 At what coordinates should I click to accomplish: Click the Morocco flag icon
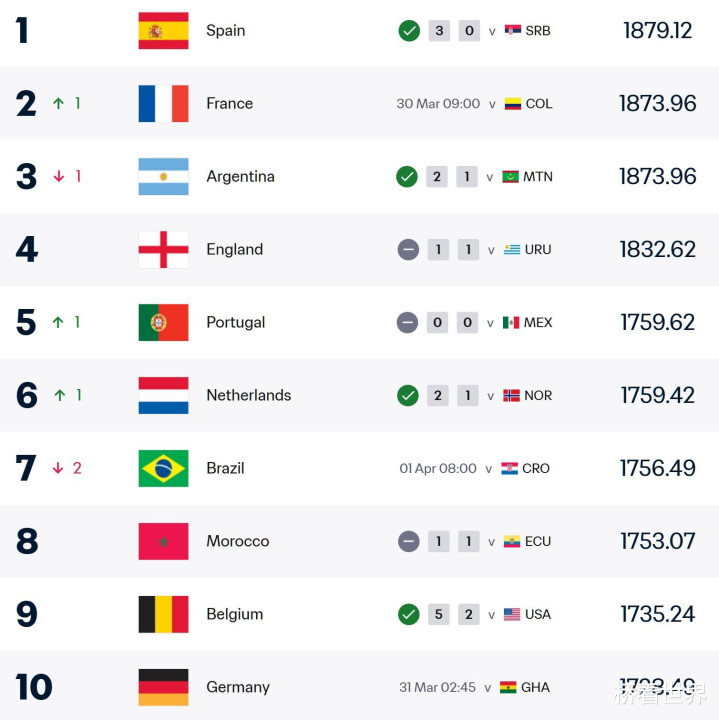click(163, 541)
